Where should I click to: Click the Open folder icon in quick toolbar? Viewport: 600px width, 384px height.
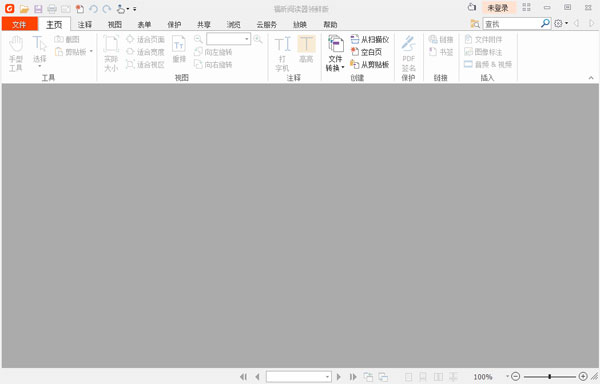pyautogui.click(x=24, y=9)
